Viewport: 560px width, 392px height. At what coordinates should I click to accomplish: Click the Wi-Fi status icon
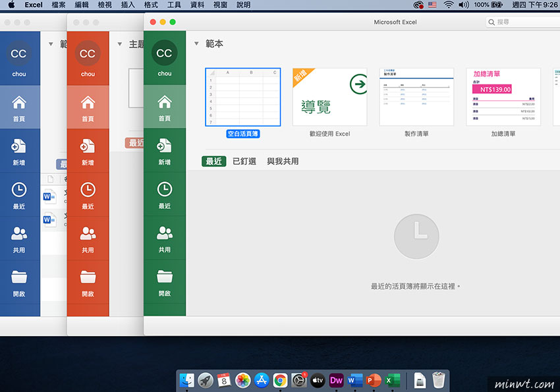coord(449,5)
